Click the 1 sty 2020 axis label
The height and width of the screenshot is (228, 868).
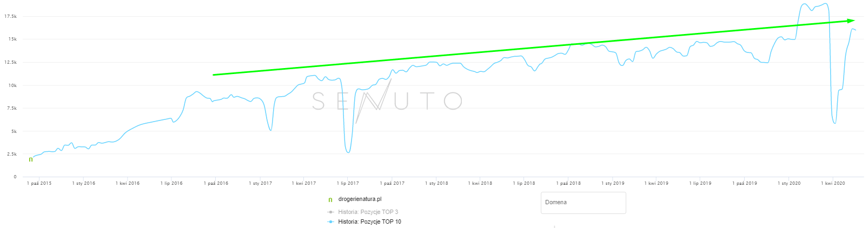click(x=789, y=184)
